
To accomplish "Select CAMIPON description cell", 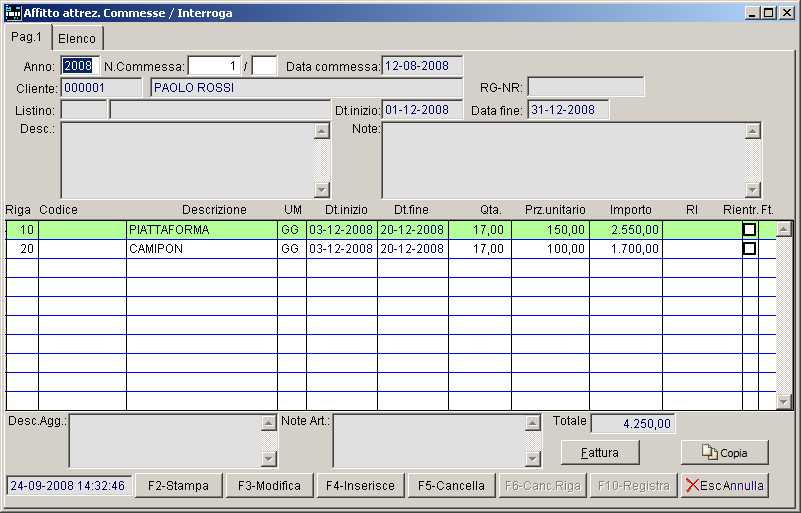I will [x=202, y=249].
